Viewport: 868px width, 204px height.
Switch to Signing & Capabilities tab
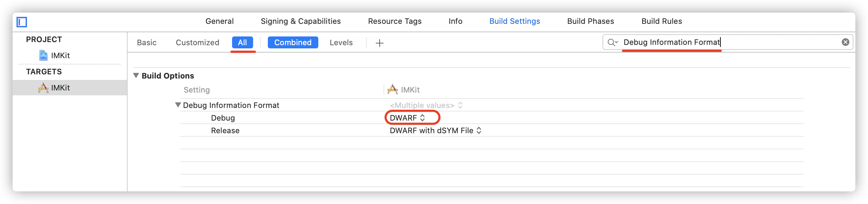[300, 21]
